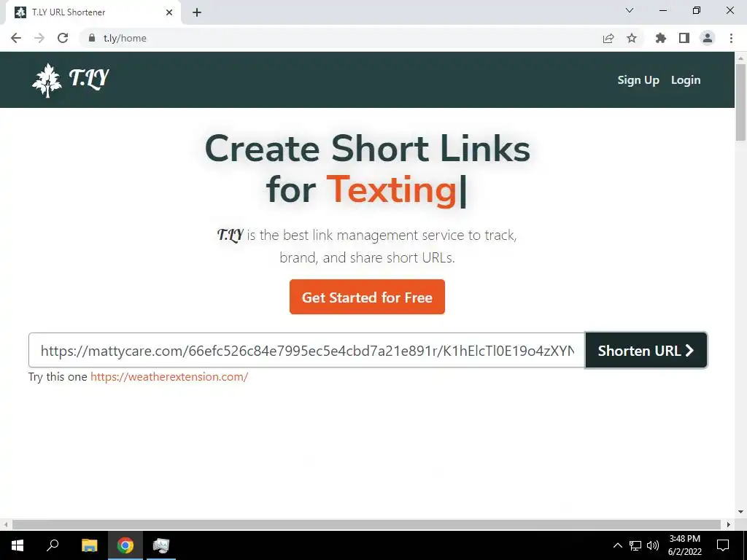The height and width of the screenshot is (560, 747).
Task: Focus the long URL input field
Action: pos(307,351)
